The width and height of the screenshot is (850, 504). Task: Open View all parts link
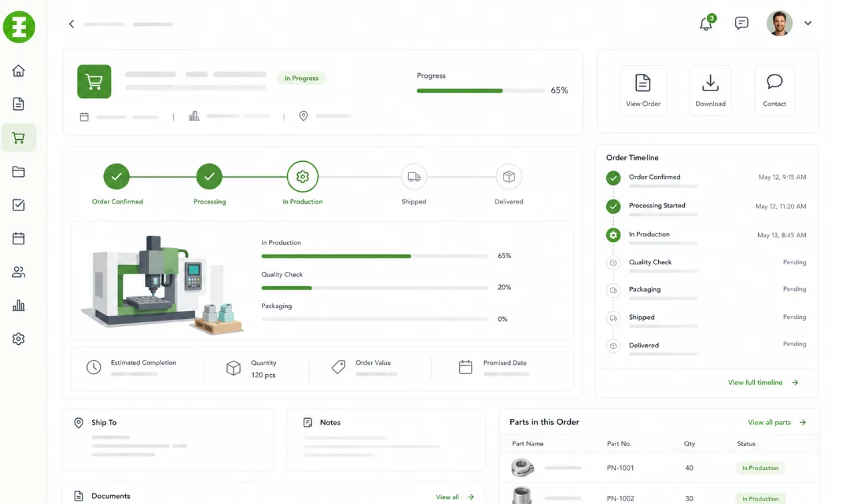[777, 423]
